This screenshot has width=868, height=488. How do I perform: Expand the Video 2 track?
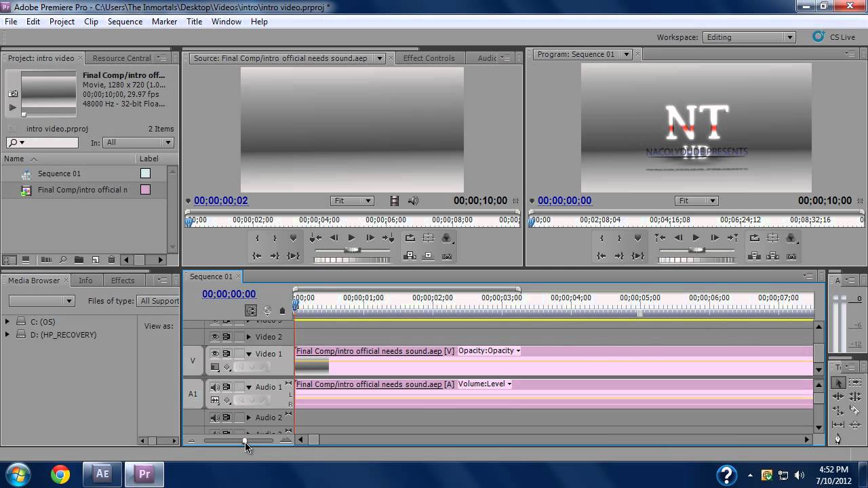point(248,337)
